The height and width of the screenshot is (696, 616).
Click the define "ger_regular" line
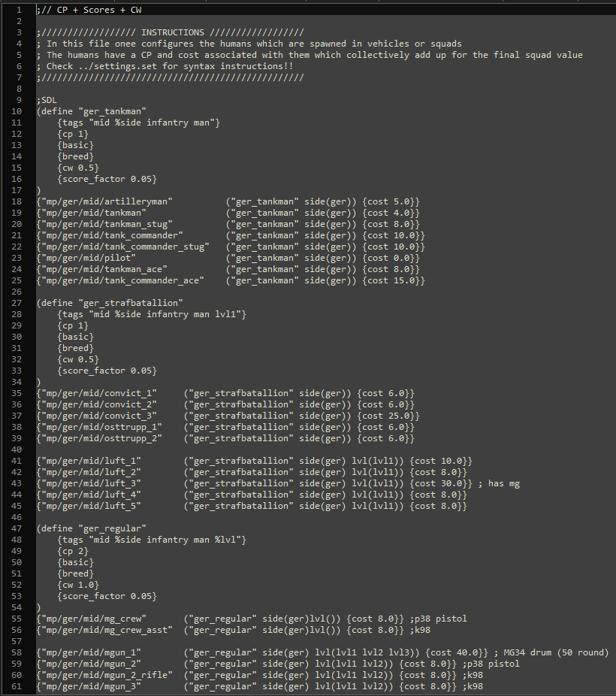tap(90, 528)
